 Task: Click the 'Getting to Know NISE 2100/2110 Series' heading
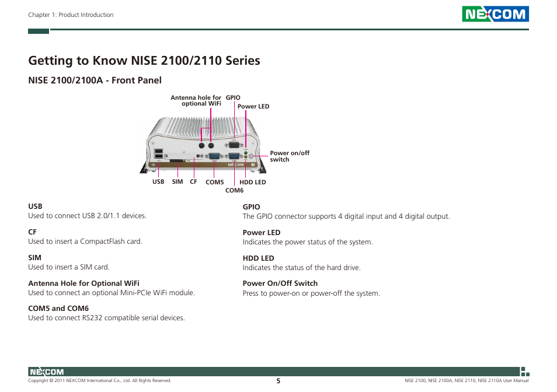click(x=144, y=61)
